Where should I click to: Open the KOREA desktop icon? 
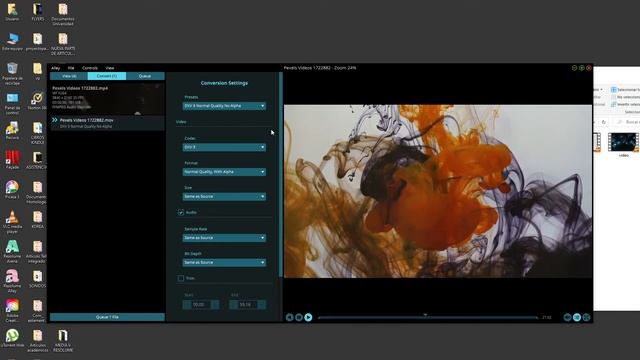(38, 220)
